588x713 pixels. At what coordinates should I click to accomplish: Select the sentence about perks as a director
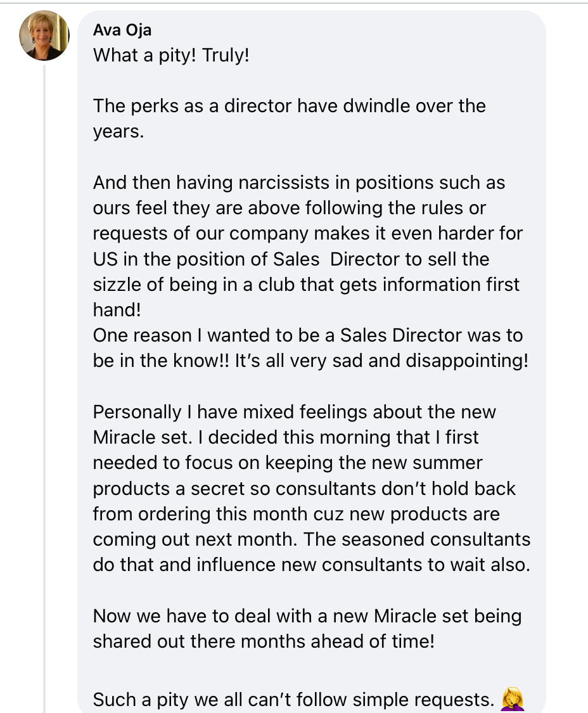coord(289,119)
